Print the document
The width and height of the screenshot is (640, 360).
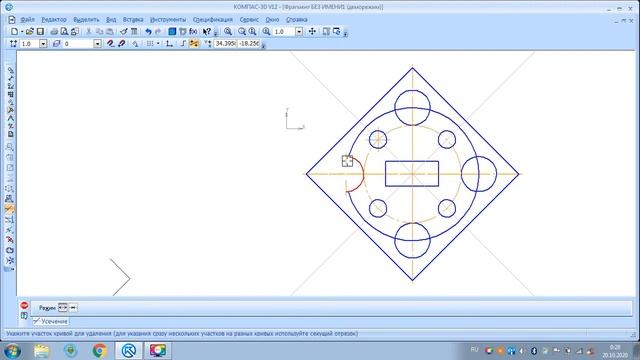(54, 31)
